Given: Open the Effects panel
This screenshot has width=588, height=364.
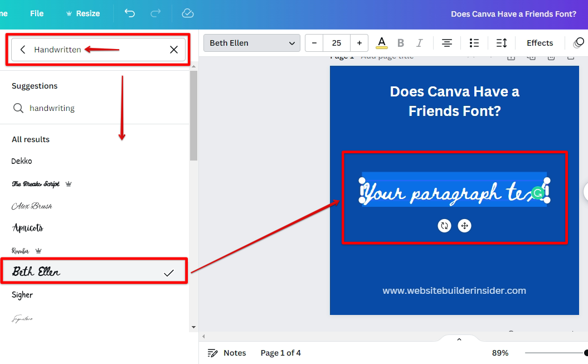Looking at the screenshot, I should click(540, 43).
